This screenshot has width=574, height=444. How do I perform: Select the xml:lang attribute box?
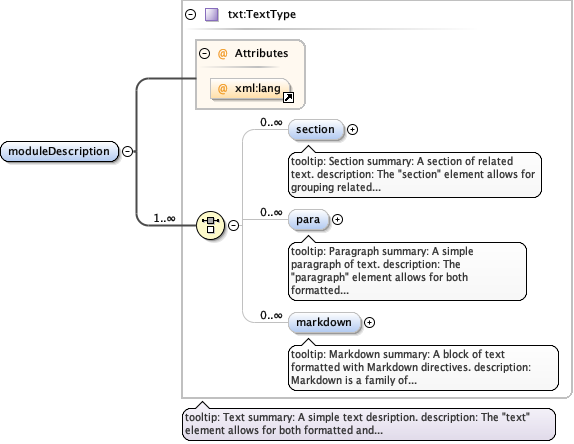pyautogui.click(x=251, y=89)
